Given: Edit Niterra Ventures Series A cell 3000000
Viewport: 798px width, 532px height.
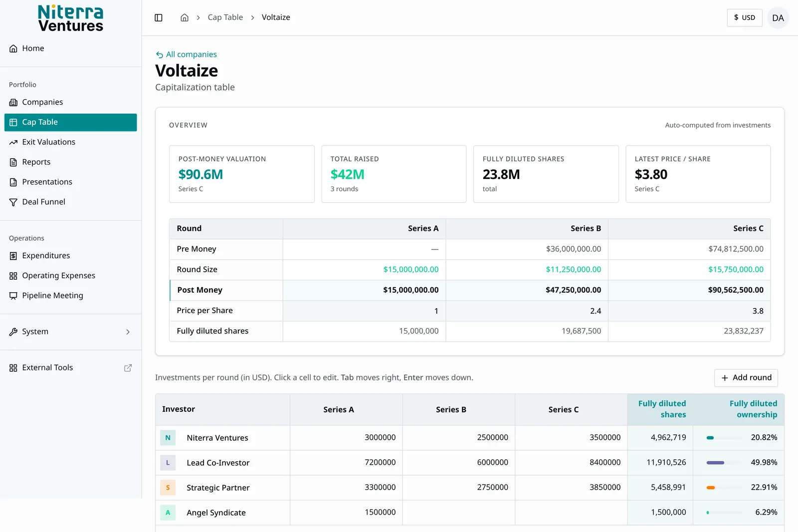Looking at the screenshot, I should tap(346, 438).
